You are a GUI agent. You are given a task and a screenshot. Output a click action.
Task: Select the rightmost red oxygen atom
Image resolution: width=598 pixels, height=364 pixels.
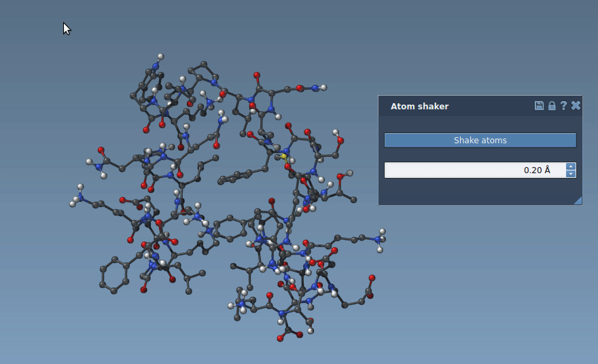pyautogui.click(x=372, y=278)
